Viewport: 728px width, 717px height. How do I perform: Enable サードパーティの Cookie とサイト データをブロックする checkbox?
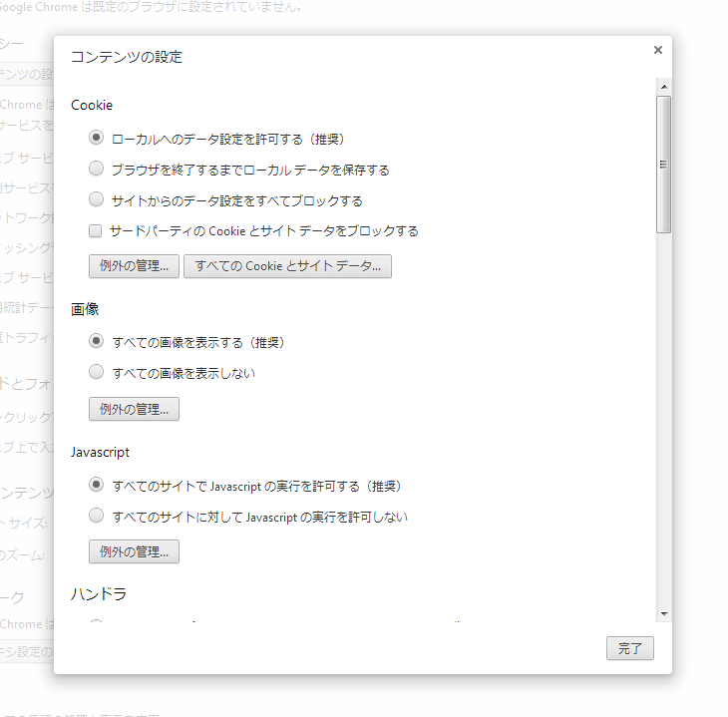tap(97, 230)
